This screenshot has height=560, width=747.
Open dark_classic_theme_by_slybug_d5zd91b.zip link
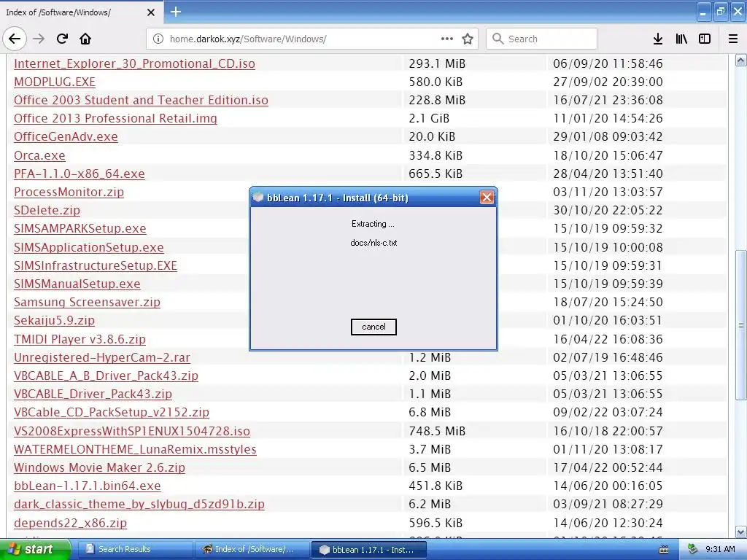point(139,504)
